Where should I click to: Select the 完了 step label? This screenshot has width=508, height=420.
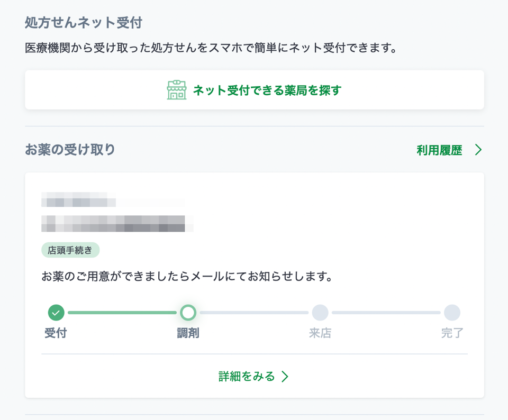coord(452,333)
